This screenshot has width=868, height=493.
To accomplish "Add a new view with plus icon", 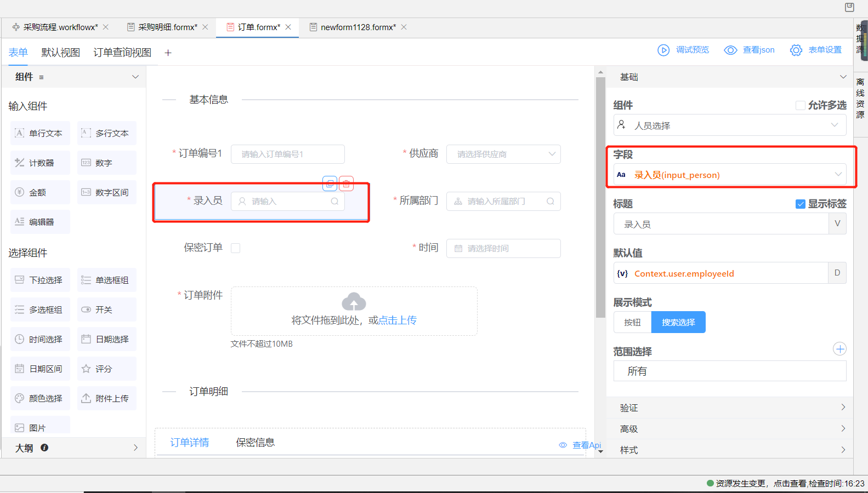I will (168, 53).
